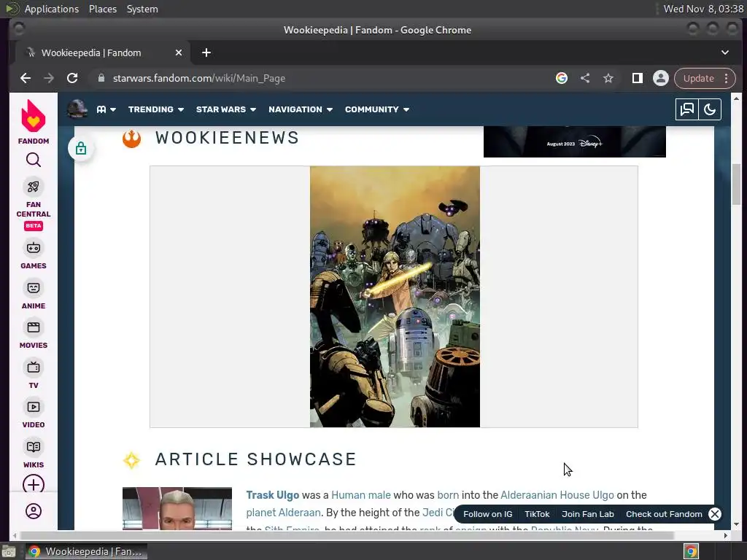Image resolution: width=747 pixels, height=560 pixels.
Task: Expand the Navigation dropdown
Action: (x=301, y=109)
